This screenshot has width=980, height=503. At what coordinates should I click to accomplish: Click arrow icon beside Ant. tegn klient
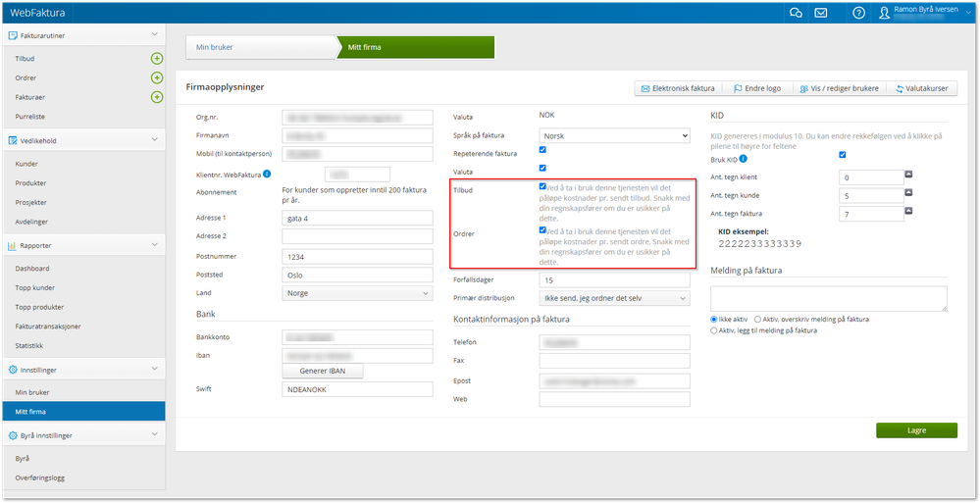[x=908, y=175]
